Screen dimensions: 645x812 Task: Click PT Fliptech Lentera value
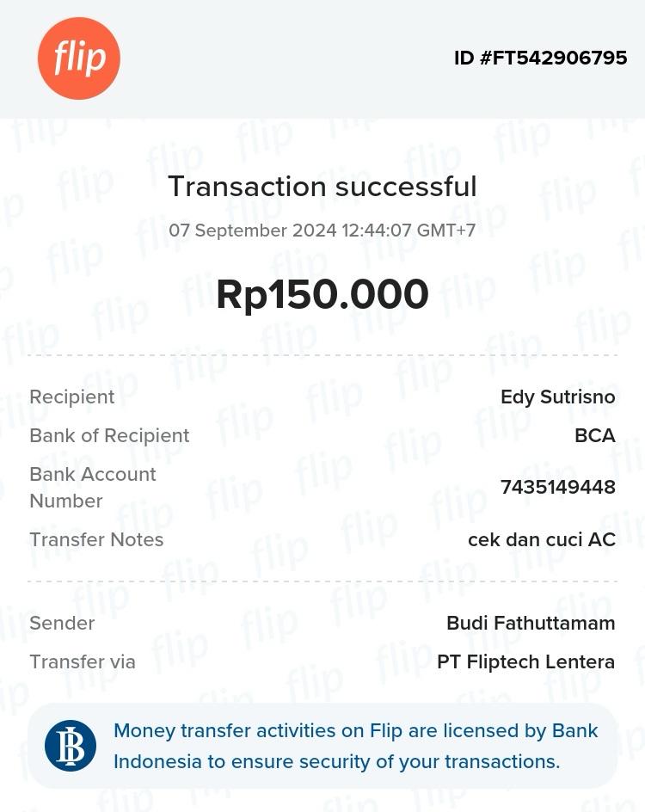[525, 661]
